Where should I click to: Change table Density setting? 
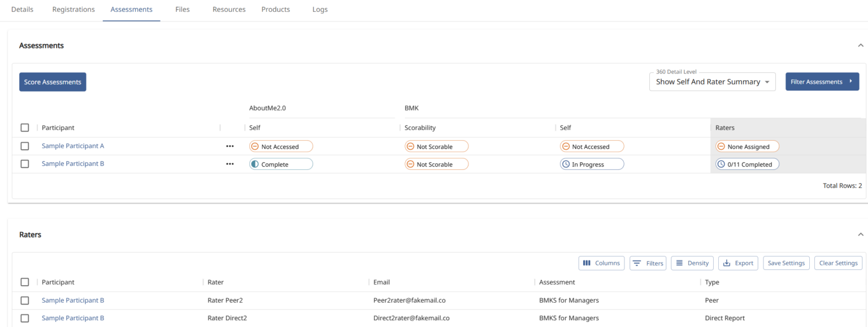click(692, 263)
